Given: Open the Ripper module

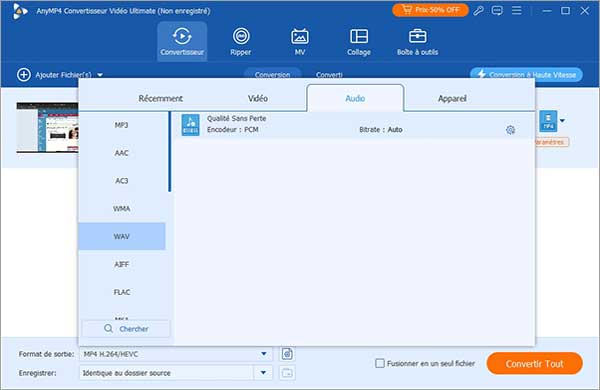Looking at the screenshot, I should 241,41.
